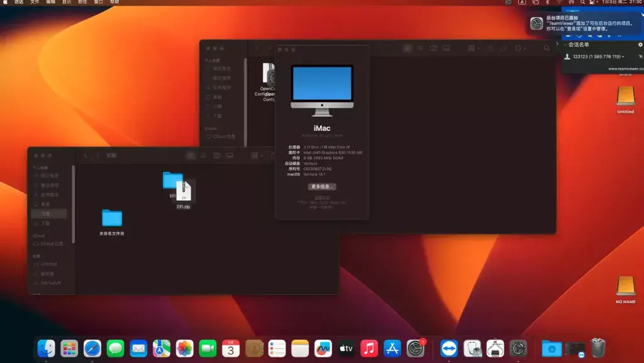Viewport: 644px width, 363px height.
Task: Open the Mail app in the dock
Action: click(138, 349)
